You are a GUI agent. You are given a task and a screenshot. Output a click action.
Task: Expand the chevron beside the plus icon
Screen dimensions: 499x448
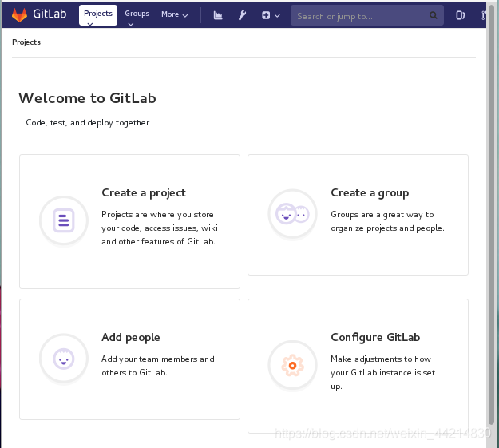tap(277, 15)
